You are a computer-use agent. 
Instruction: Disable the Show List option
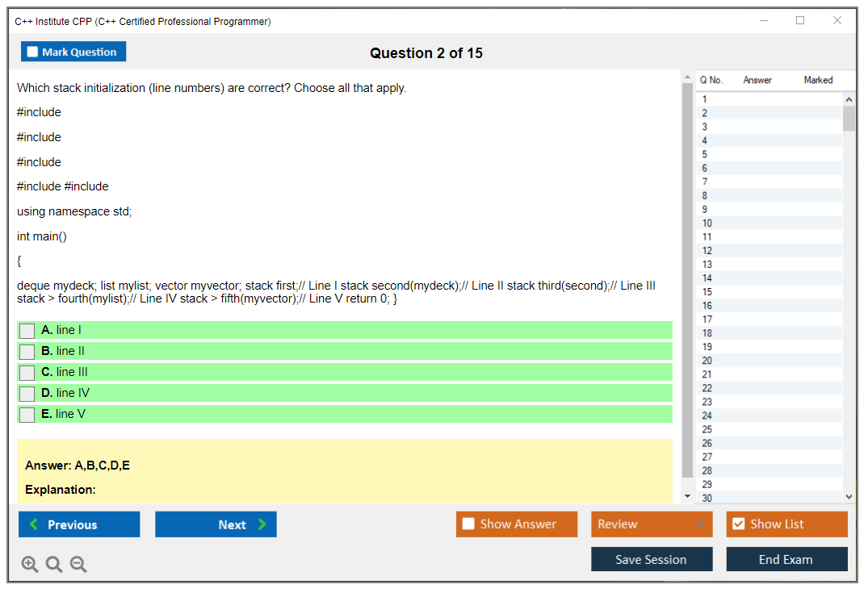tap(738, 524)
